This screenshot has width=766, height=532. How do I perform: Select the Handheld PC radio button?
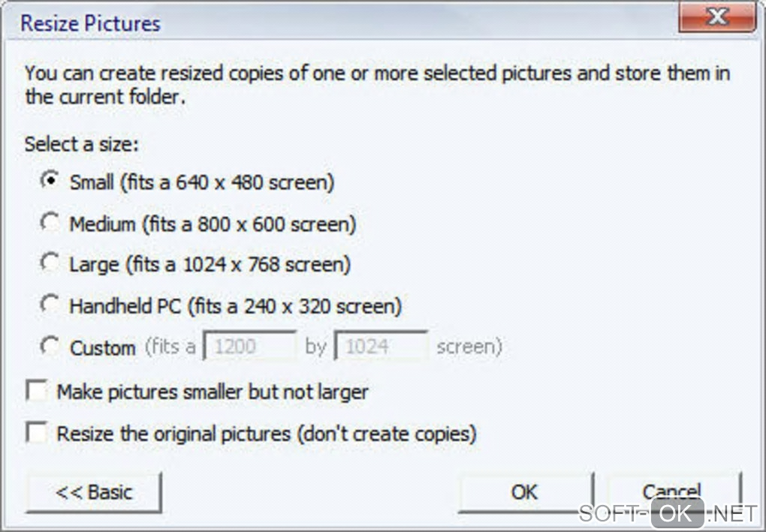tap(50, 305)
